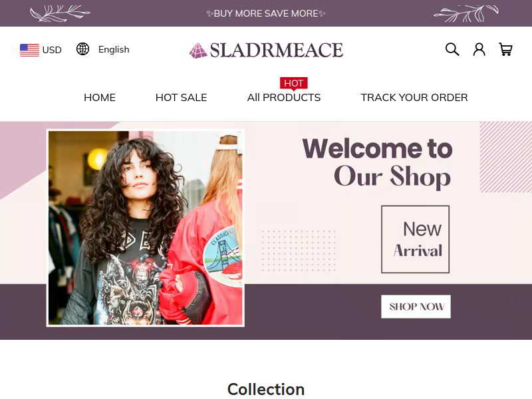The image size is (532, 399).
Task: Open TRACK YOUR ORDER page
Action: [414, 98]
